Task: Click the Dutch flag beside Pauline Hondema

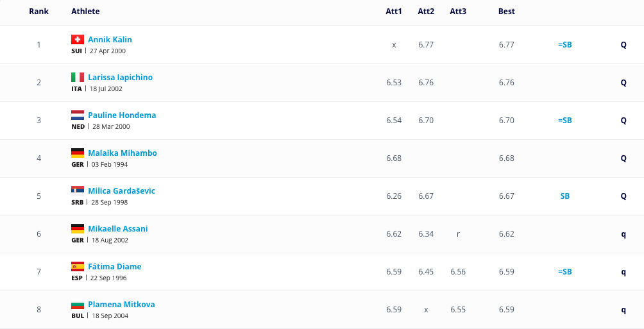Action: pos(78,115)
